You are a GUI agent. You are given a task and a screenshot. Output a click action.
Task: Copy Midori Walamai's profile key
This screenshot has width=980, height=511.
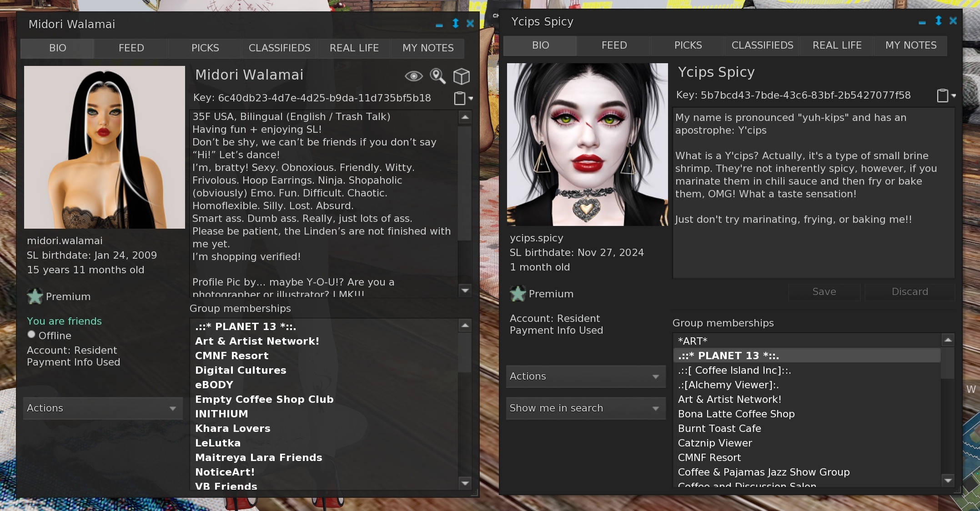(459, 98)
